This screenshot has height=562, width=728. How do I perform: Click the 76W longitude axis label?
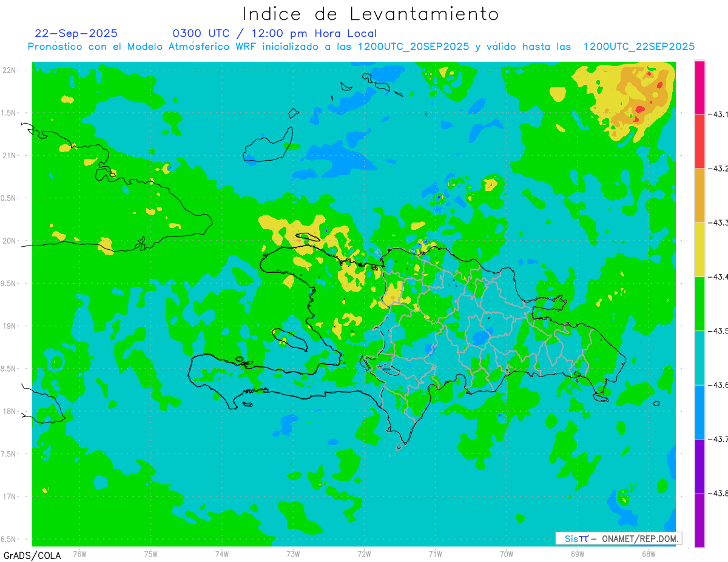coord(79,554)
